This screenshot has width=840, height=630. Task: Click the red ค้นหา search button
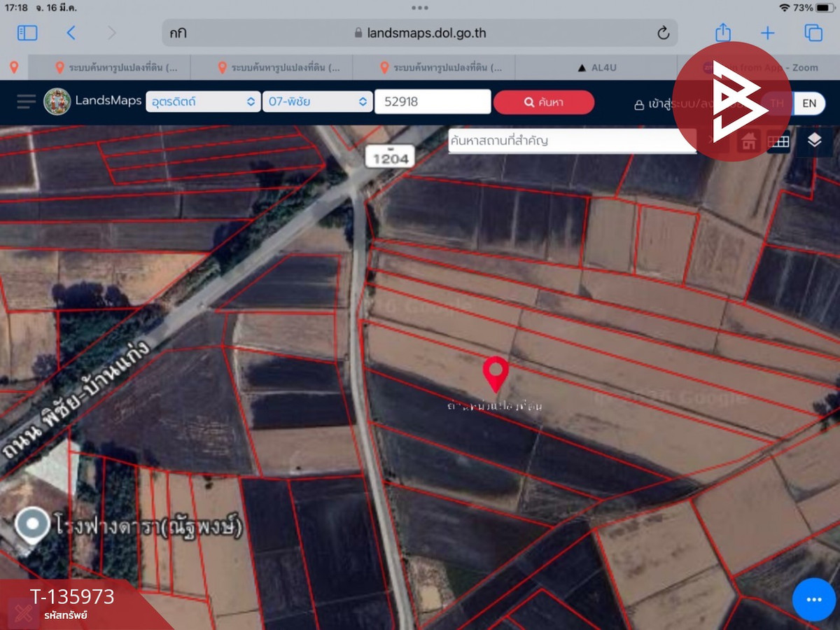tap(544, 102)
